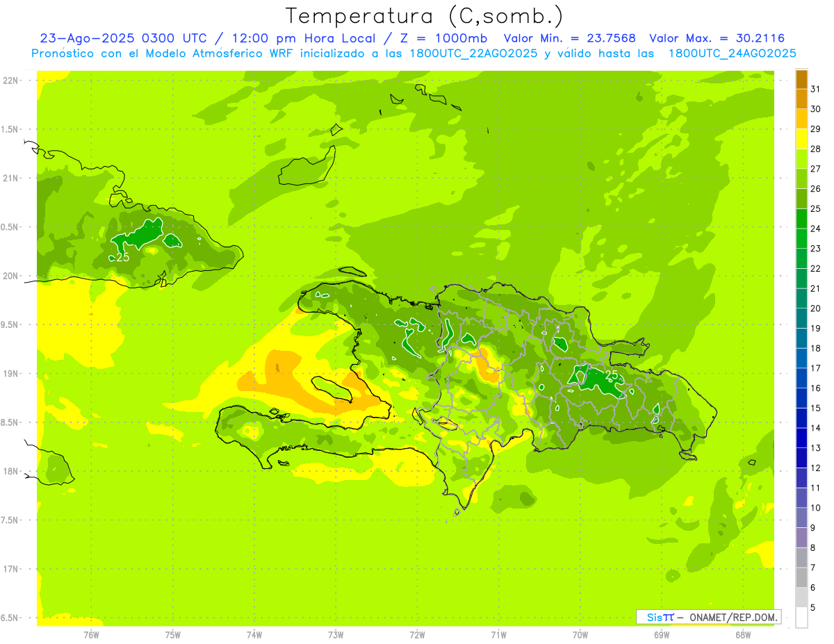
Task: Click the "72W" longitude label
Action: [x=417, y=634]
